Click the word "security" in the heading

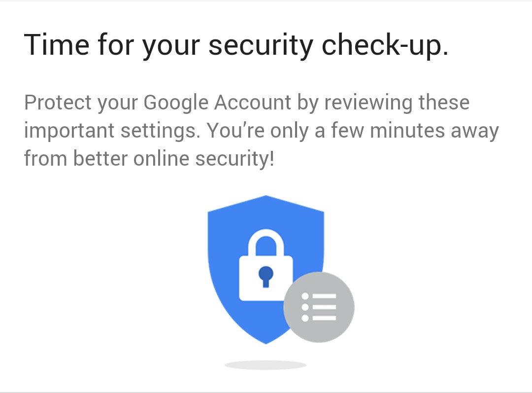(x=261, y=45)
